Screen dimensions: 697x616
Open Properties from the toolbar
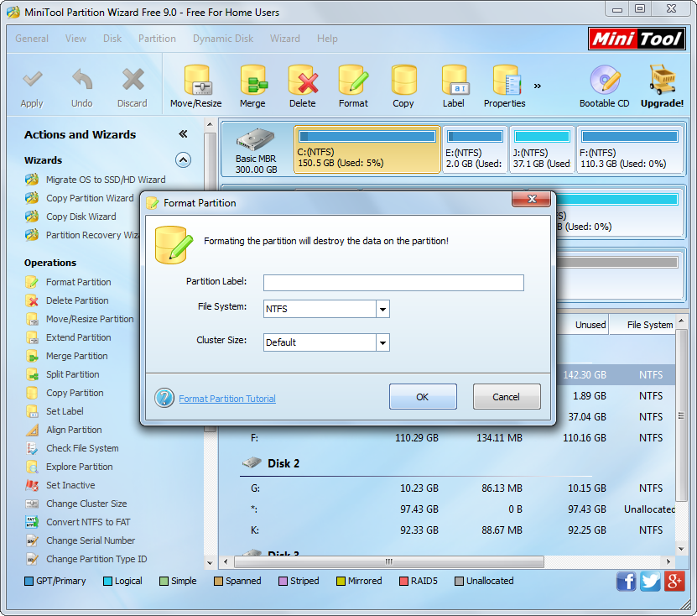point(506,80)
